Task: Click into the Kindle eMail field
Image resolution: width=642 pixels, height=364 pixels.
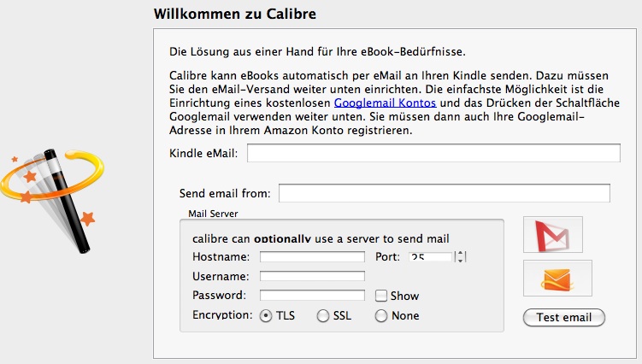Action: point(433,153)
